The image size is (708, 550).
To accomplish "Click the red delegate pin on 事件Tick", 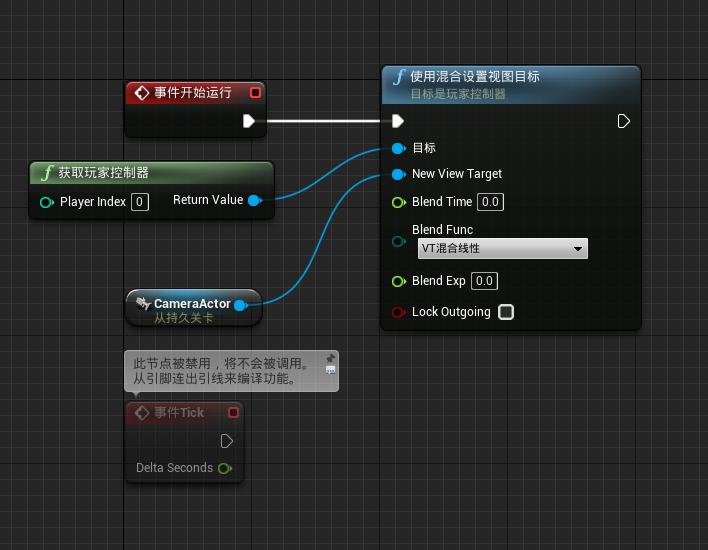I will (233, 412).
